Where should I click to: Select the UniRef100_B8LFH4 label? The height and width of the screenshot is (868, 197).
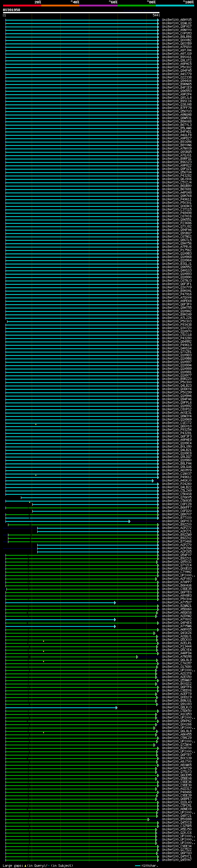(x=176, y=464)
